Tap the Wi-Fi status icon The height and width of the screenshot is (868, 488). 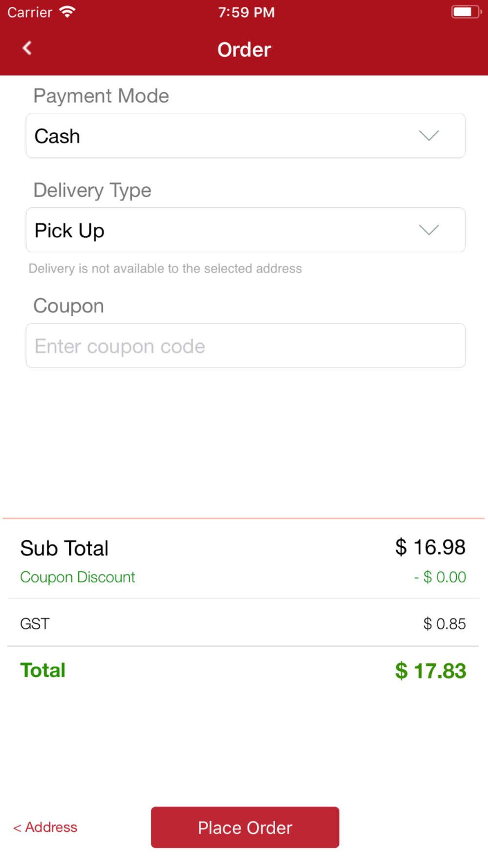pyautogui.click(x=67, y=12)
